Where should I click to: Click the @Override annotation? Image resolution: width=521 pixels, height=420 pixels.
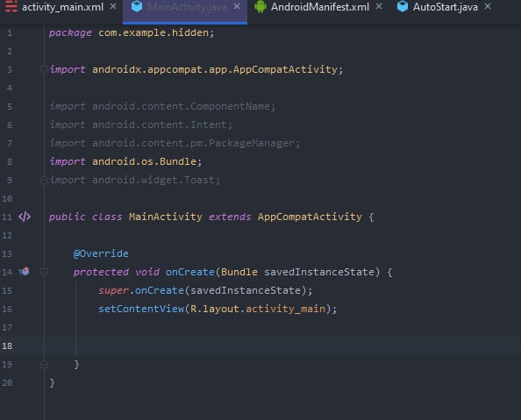tap(101, 254)
